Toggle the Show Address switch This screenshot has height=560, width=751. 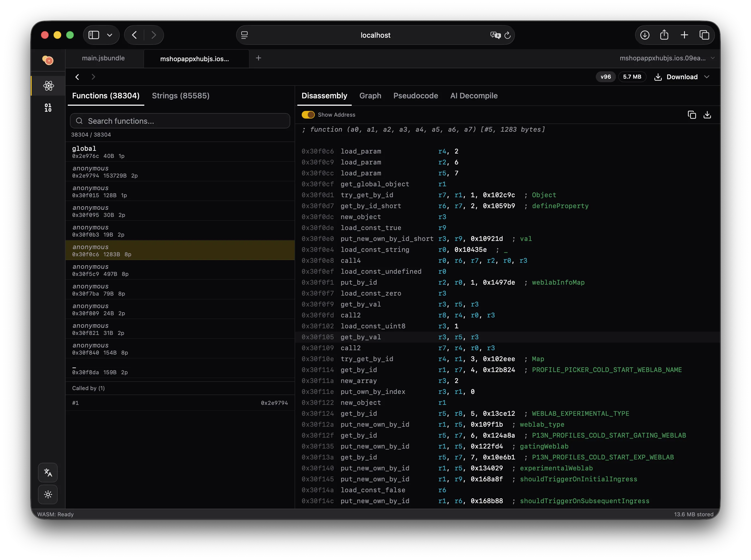click(x=308, y=115)
